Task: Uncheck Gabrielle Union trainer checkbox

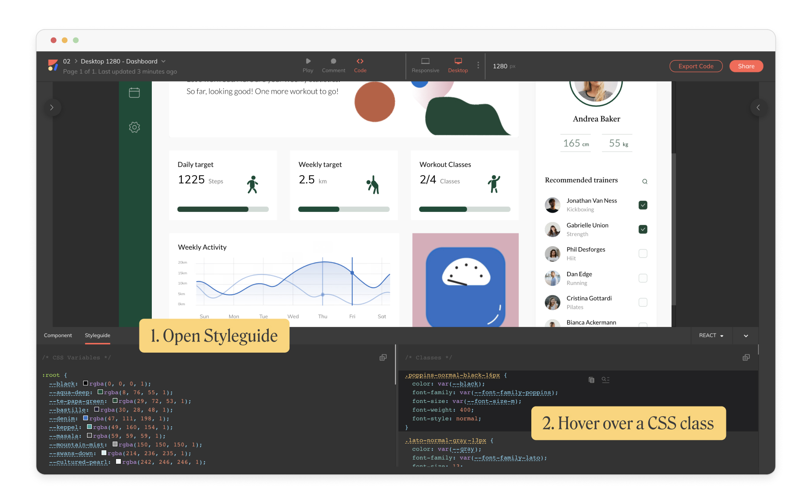Action: tap(643, 229)
